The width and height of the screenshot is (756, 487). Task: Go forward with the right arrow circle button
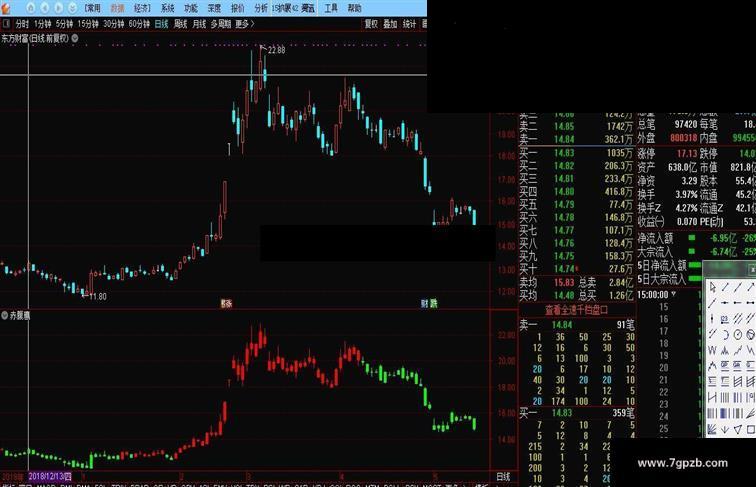click(58, 8)
